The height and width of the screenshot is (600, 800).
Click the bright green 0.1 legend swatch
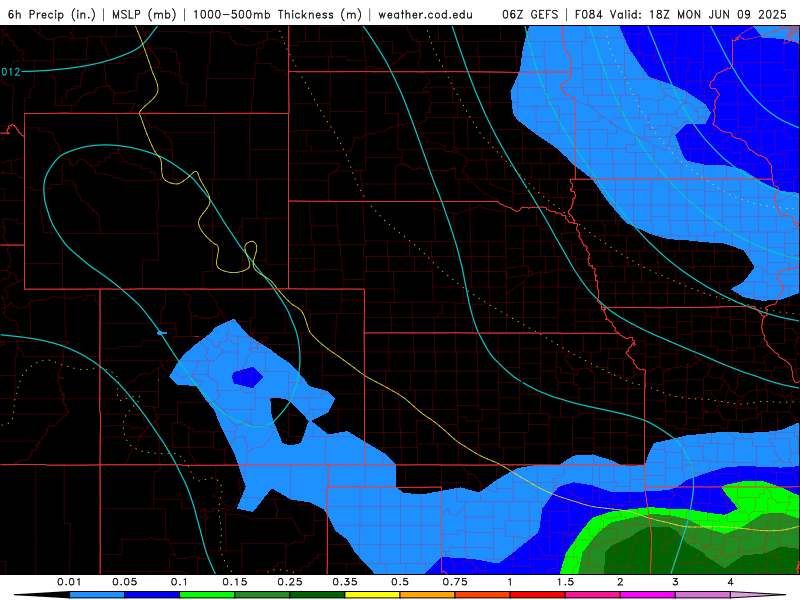pos(207,595)
